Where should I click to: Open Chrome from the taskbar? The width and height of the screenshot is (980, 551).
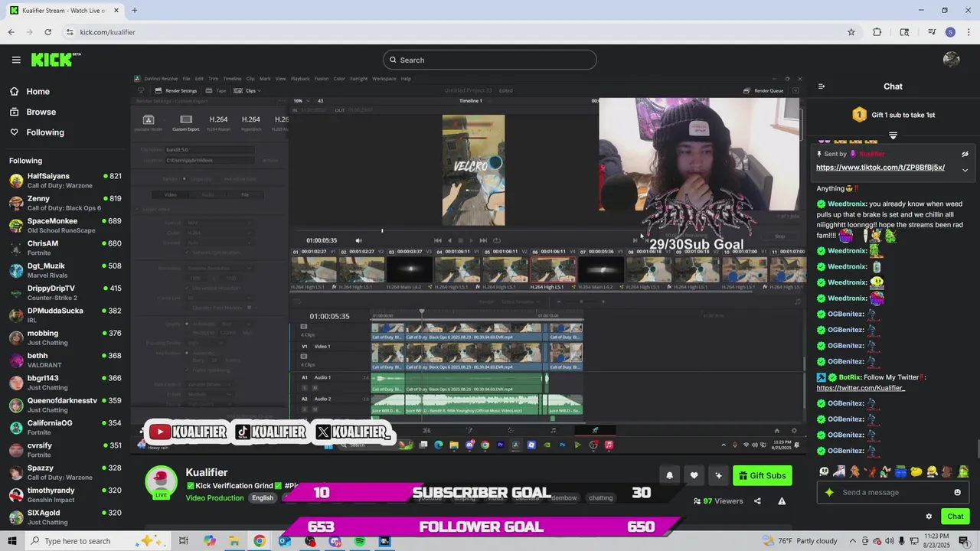pyautogui.click(x=260, y=541)
